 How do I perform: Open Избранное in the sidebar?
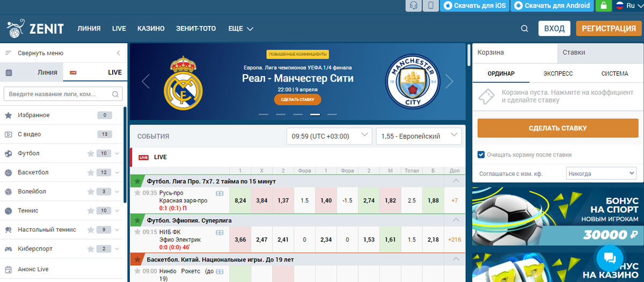(62, 115)
